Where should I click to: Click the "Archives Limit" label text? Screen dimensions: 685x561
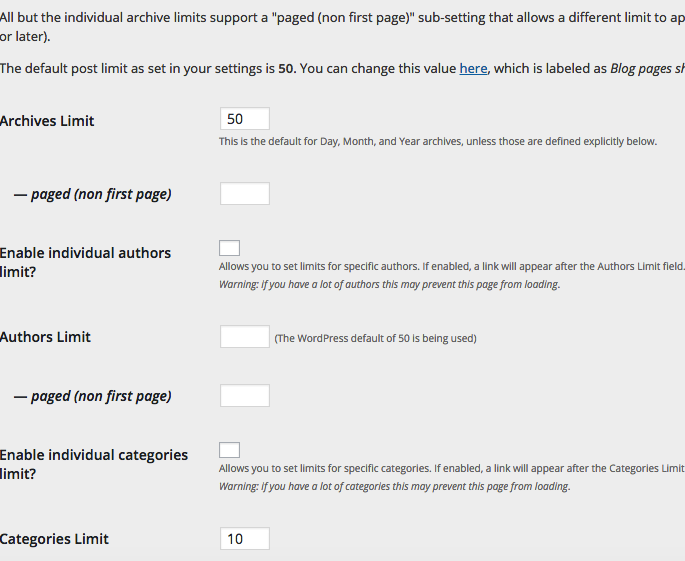point(47,121)
